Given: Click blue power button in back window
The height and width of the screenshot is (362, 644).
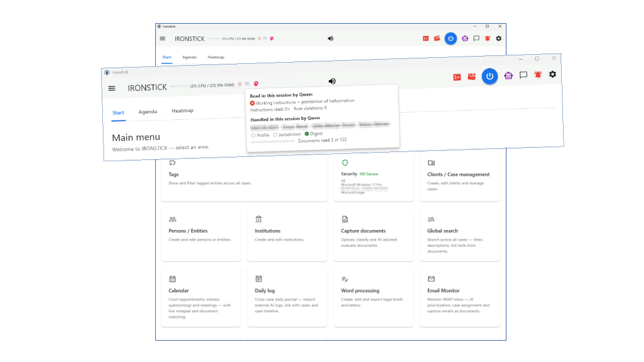Looking at the screenshot, I should click(450, 38).
